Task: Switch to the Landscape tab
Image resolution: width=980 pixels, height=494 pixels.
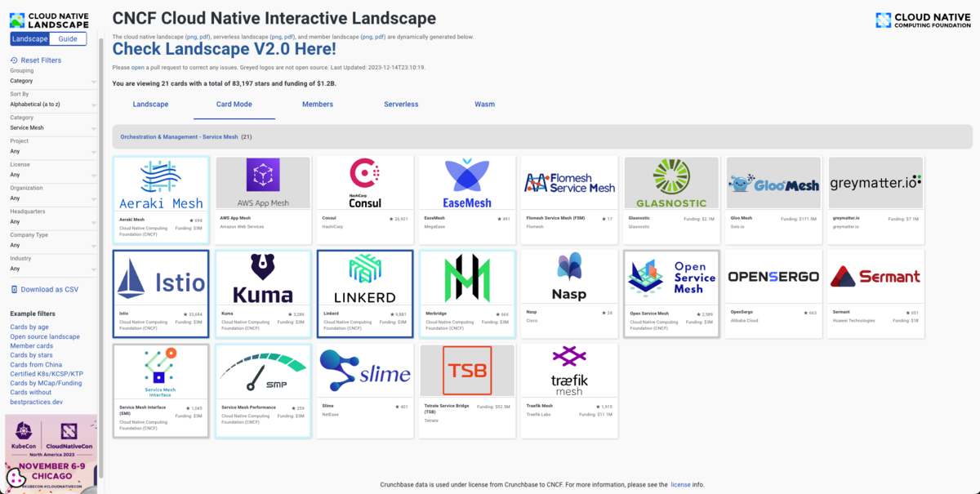Action: 151,105
